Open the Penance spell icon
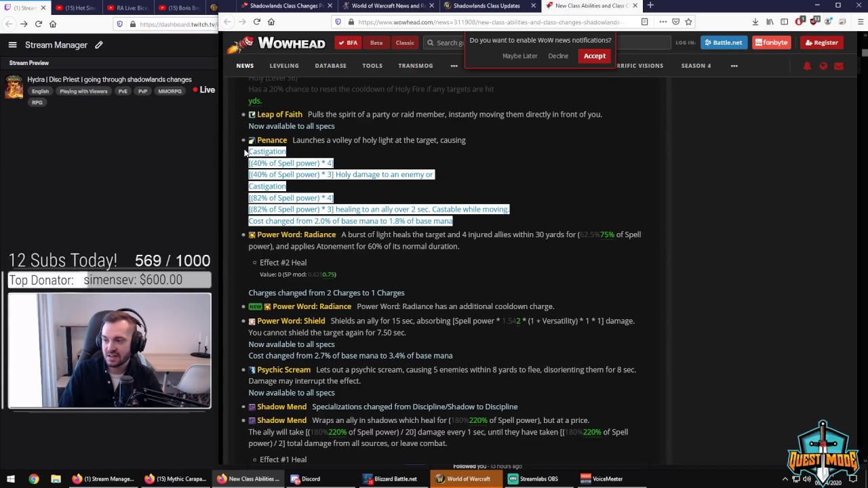 pyautogui.click(x=252, y=140)
